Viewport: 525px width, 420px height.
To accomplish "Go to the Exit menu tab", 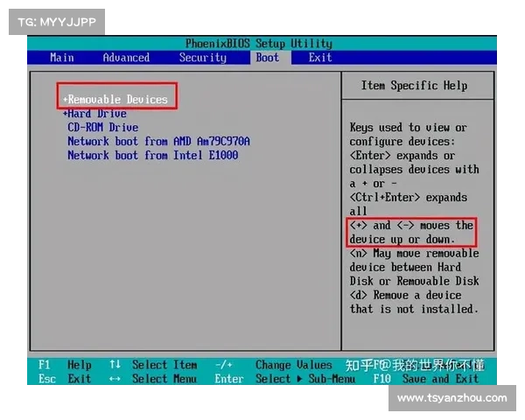I will 320,58.
